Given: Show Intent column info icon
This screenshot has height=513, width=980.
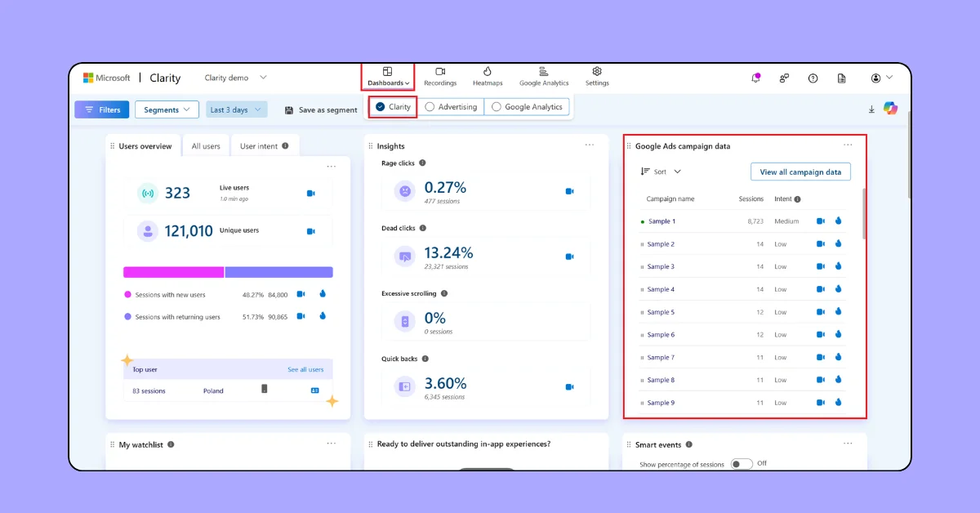Looking at the screenshot, I should (797, 199).
